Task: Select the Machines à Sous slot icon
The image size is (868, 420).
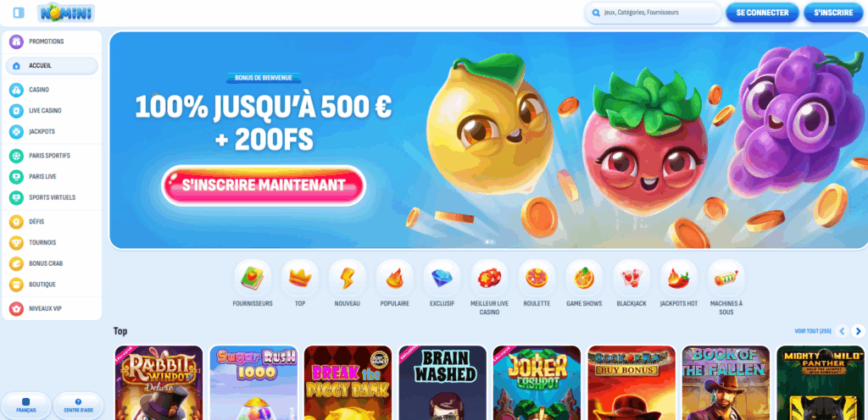Action: coord(726,278)
